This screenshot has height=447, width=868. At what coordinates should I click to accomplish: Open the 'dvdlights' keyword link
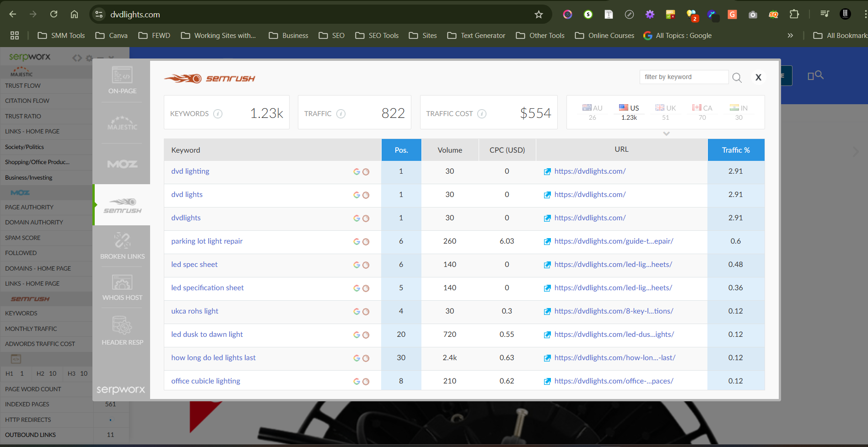coord(186,218)
